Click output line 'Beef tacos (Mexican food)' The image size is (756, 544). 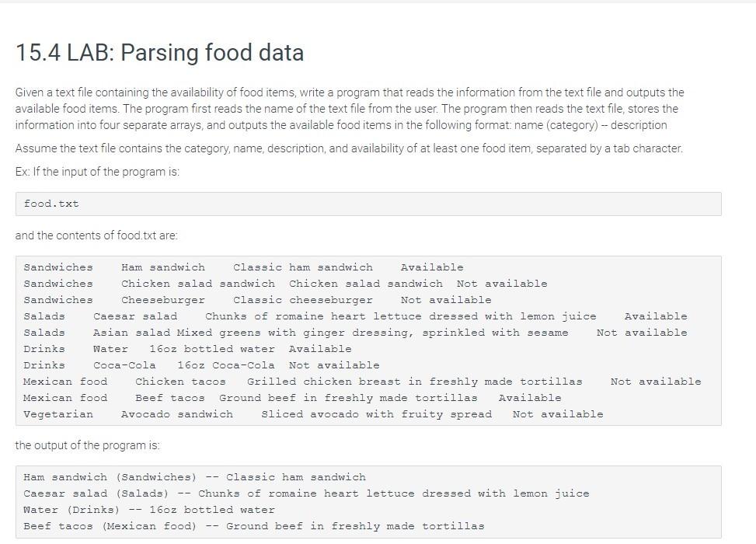[x=253, y=527]
